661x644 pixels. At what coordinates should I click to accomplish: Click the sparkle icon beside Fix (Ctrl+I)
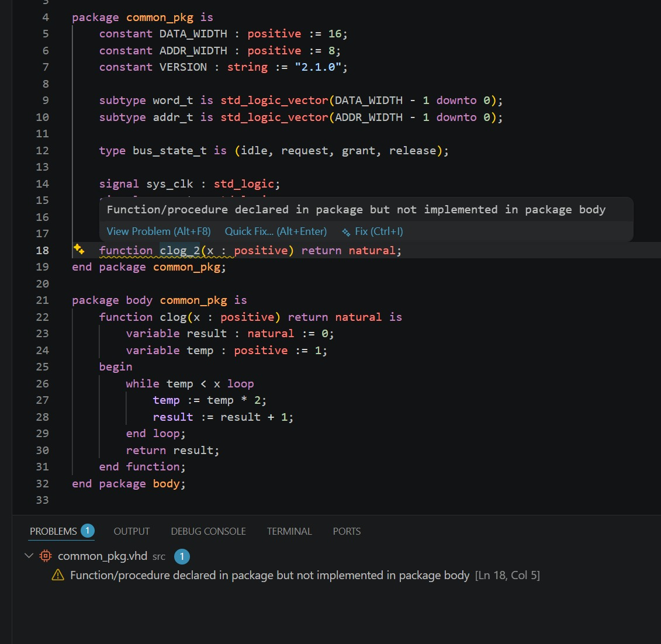point(346,232)
